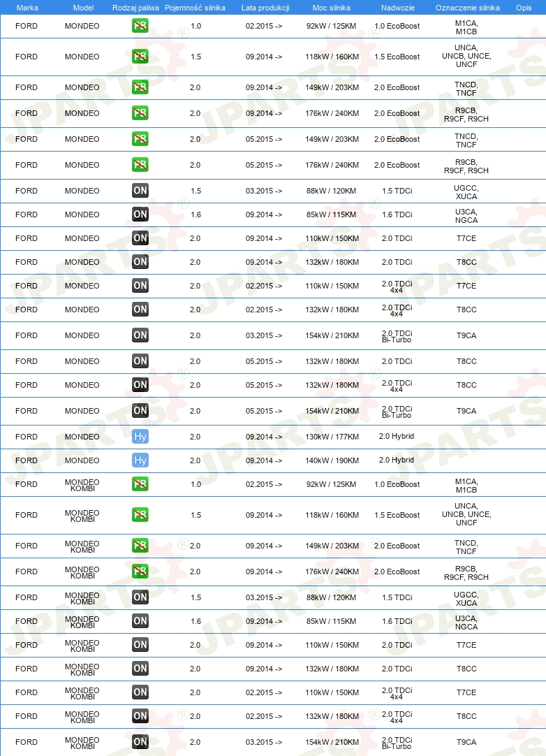Click the Rodzaj paliwa column header
The width and height of the screenshot is (546, 756).
pyautogui.click(x=136, y=8)
